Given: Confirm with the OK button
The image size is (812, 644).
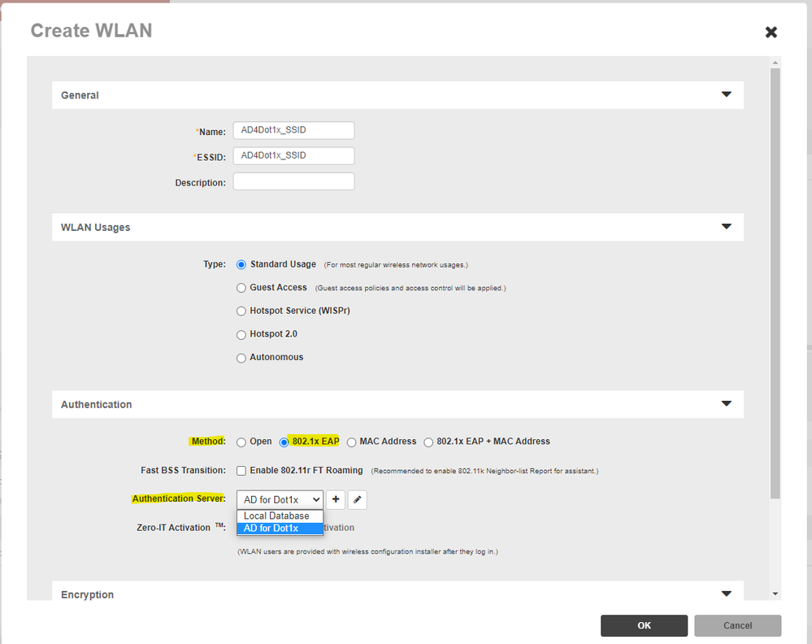Looking at the screenshot, I should point(645,625).
